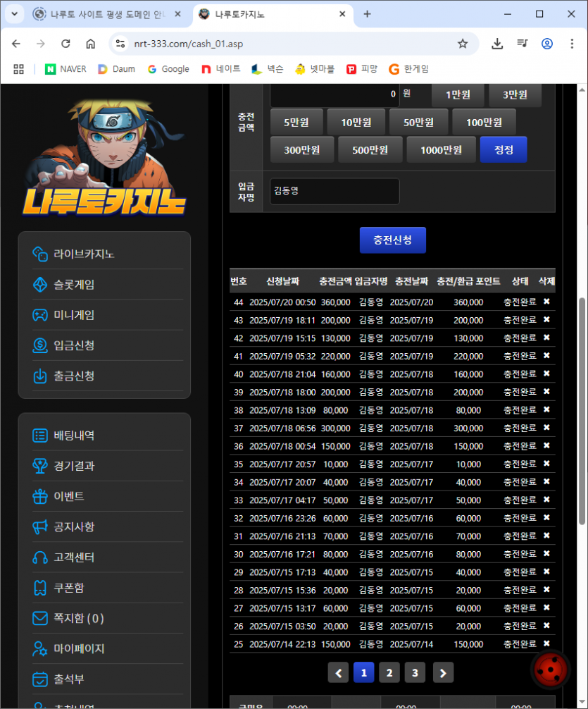Screen dimensions: 588x709
Task: Add 500만원 to the charge amount
Action: tap(370, 149)
